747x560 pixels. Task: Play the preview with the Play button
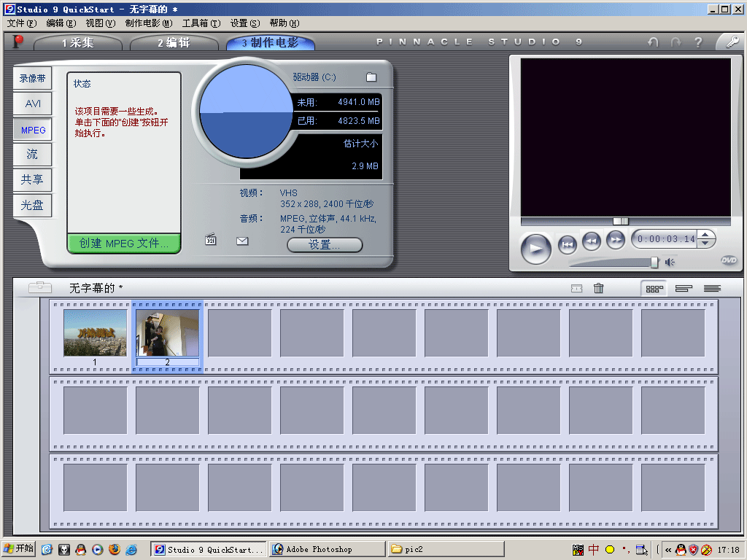(536, 249)
